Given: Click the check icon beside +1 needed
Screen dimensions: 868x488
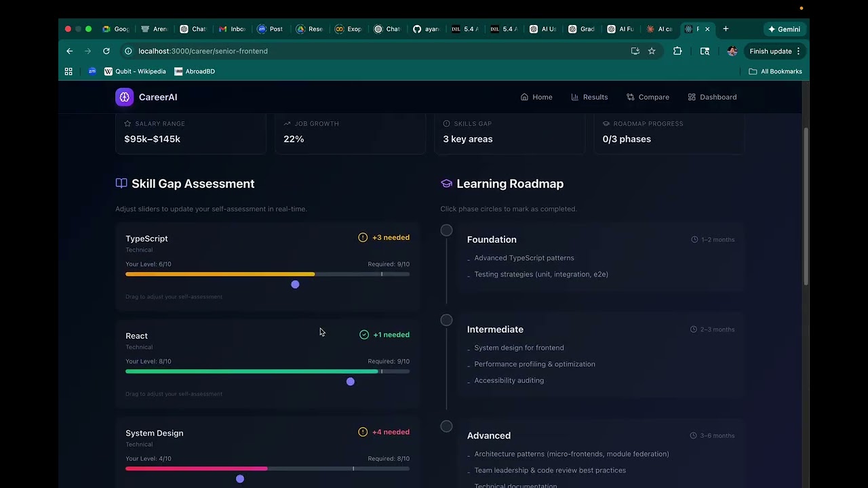Looking at the screenshot, I should click(x=364, y=335).
